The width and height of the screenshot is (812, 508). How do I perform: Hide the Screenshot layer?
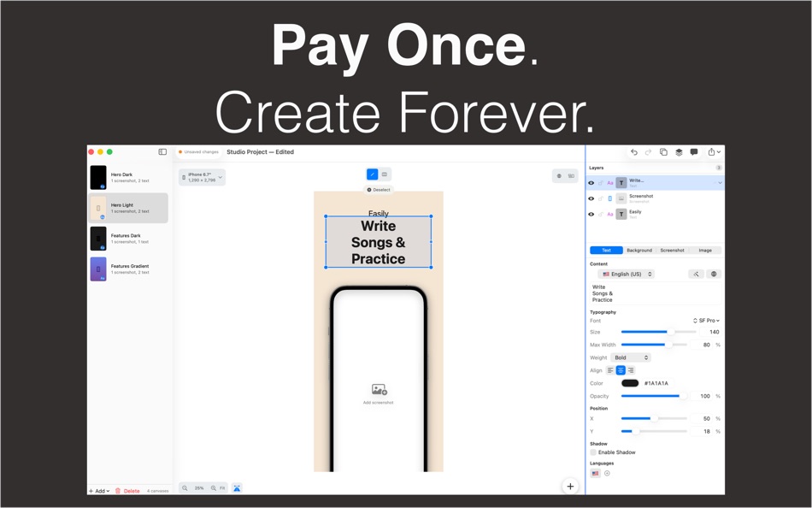(591, 198)
